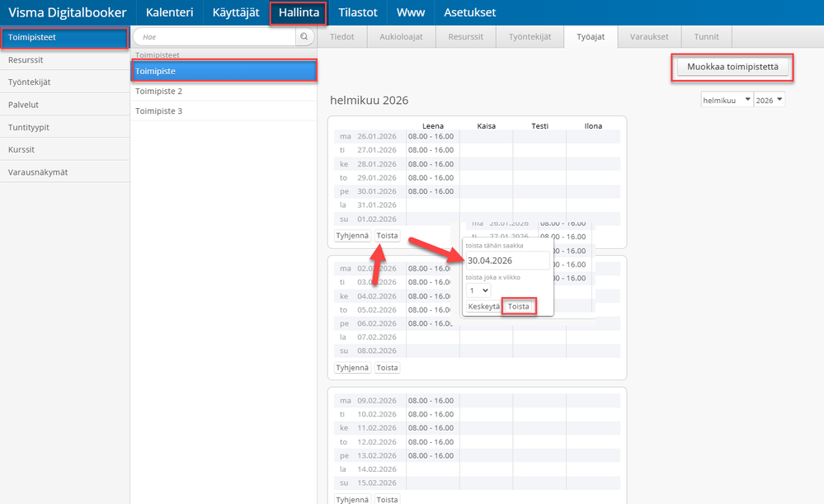Click the Leena column header
Image resolution: width=824 pixels, height=504 pixels.
[433, 126]
